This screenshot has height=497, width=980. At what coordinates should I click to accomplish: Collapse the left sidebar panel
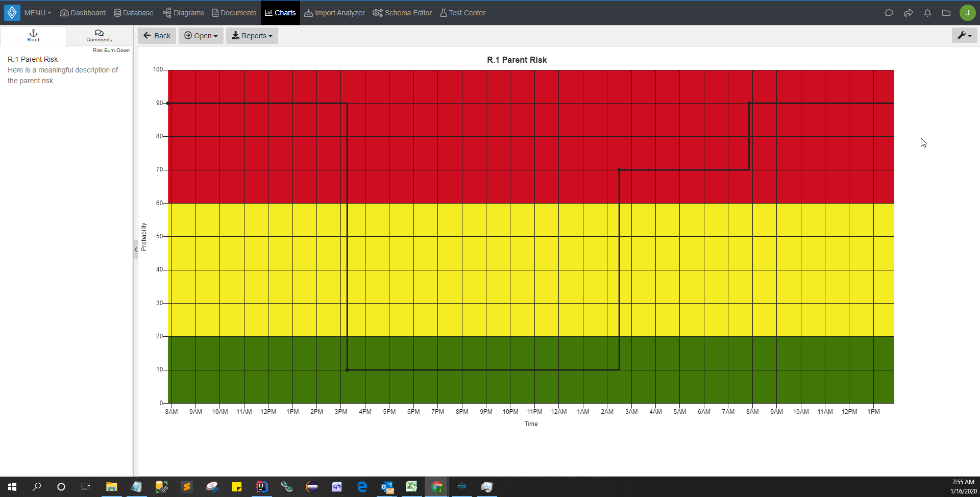135,250
